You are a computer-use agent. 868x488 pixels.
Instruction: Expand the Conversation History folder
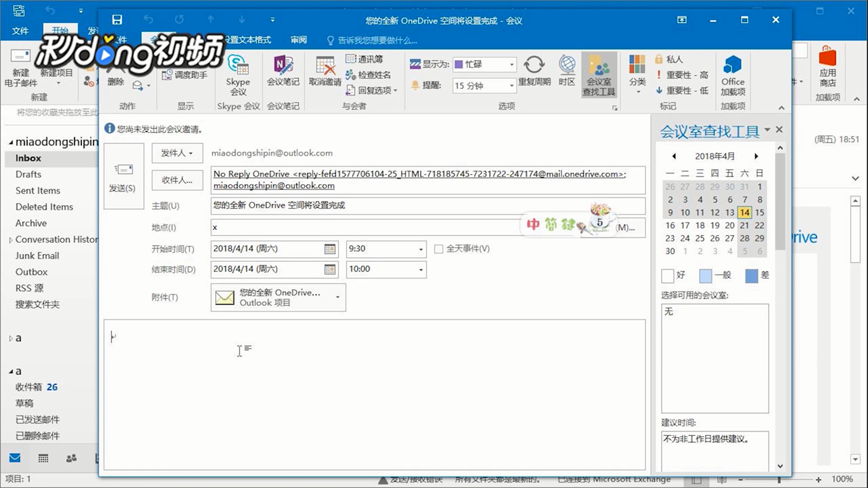coord(11,240)
